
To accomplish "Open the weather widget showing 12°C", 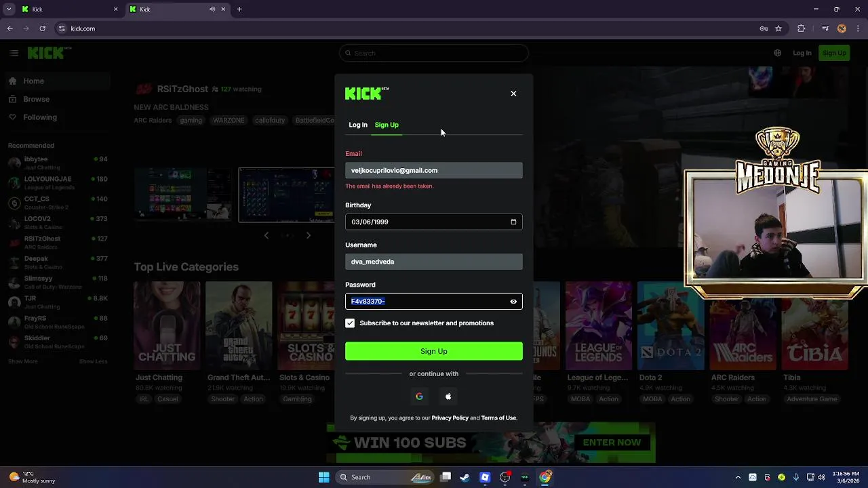I will coord(33,477).
